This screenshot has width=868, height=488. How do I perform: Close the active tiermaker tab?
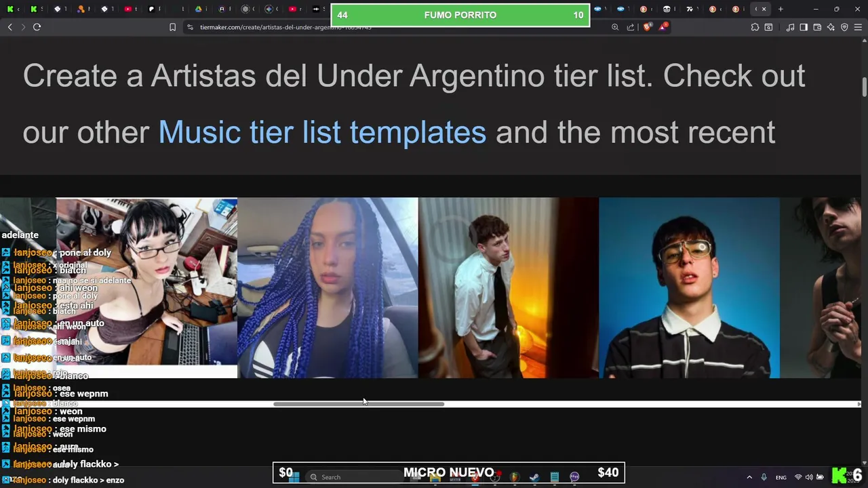point(764,9)
